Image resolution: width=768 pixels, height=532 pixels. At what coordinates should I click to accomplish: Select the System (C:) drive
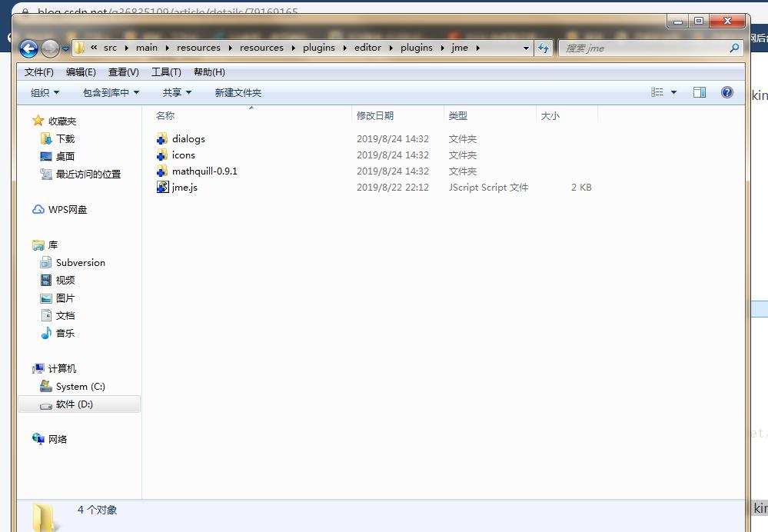79,387
